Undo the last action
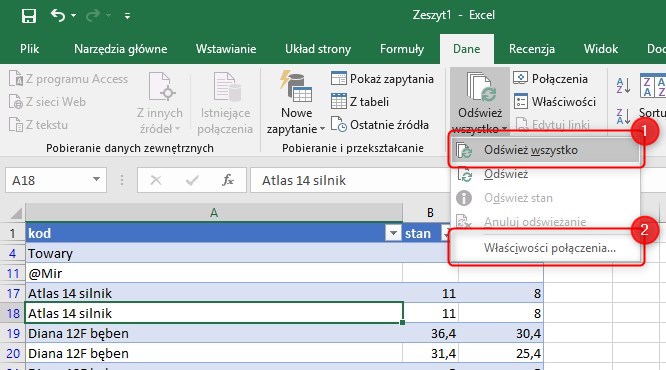Image resolution: width=666 pixels, height=370 pixels. click(x=58, y=16)
